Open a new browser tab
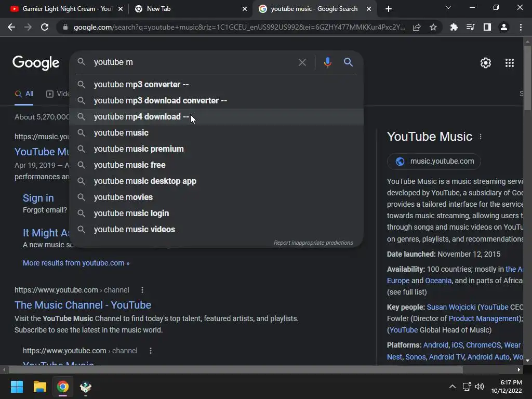This screenshot has height=399, width=532. (x=389, y=9)
